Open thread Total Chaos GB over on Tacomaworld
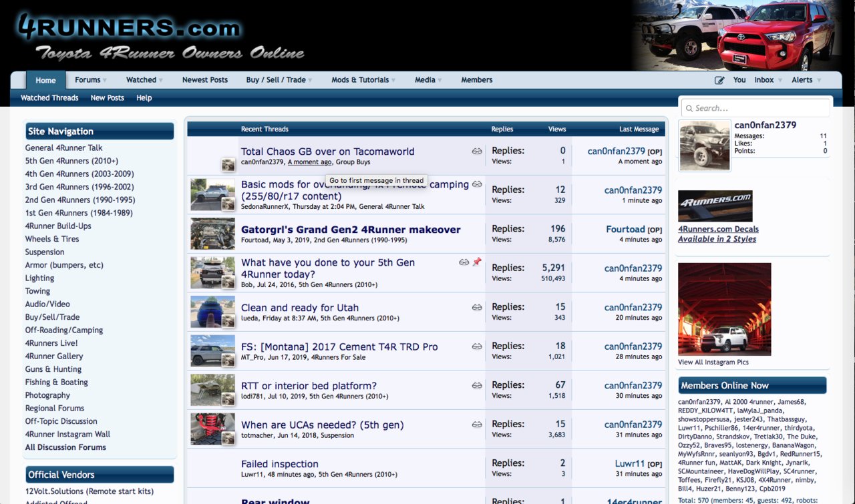Screen dimensions: 855x504 coord(328,152)
